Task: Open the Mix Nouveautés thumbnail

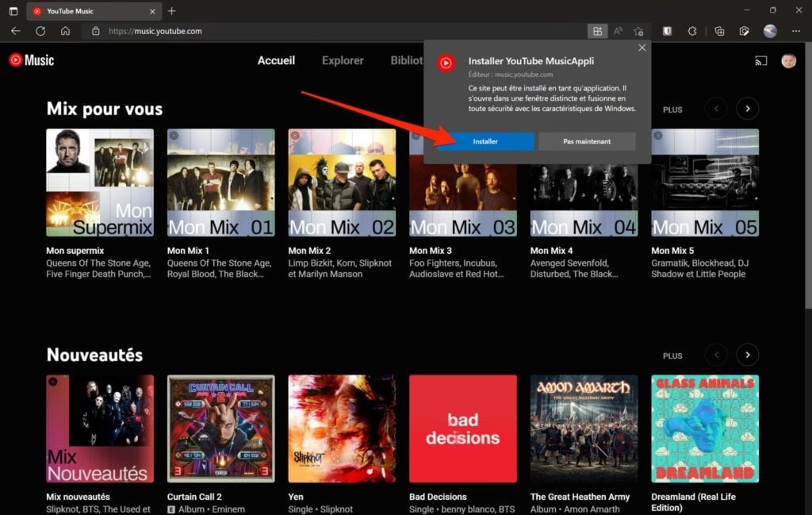Action: [x=100, y=429]
